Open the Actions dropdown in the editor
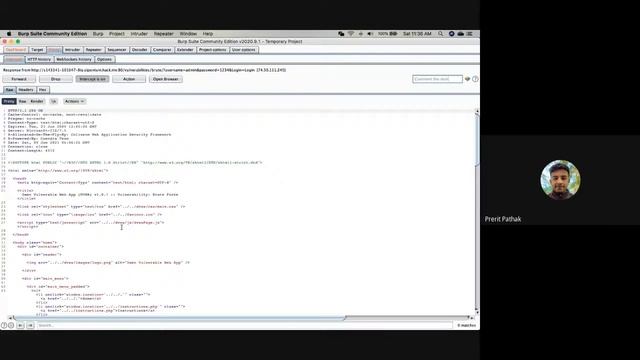 click(x=74, y=101)
